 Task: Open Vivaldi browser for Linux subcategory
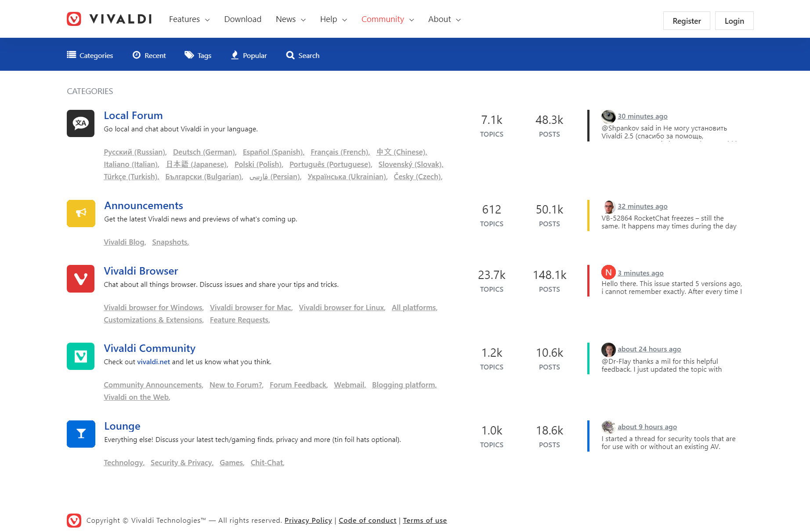tap(342, 308)
